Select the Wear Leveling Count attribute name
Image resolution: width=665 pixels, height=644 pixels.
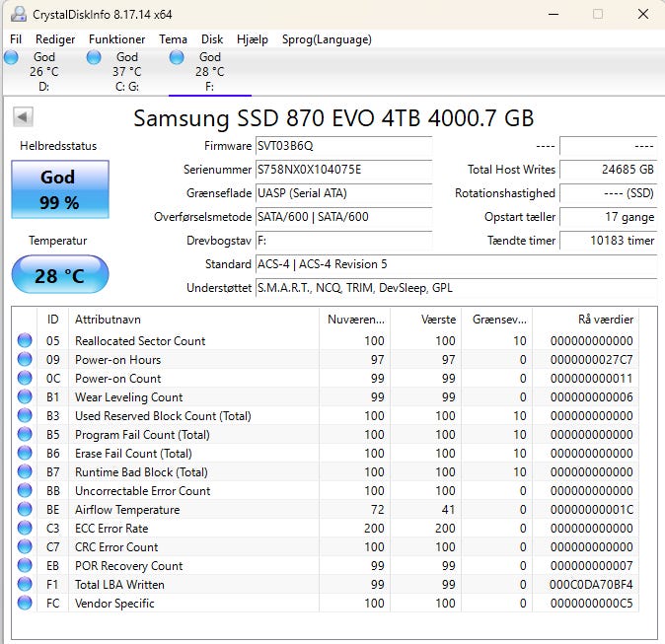click(129, 397)
